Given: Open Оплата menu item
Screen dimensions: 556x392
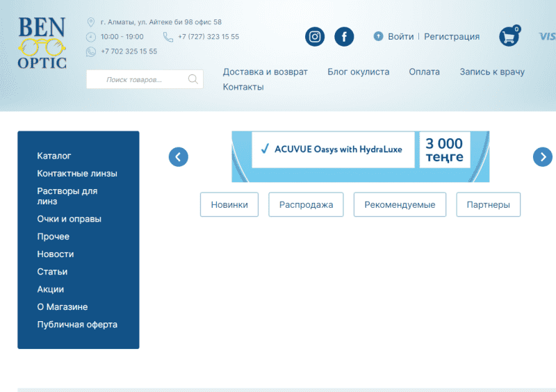Looking at the screenshot, I should coord(424,72).
